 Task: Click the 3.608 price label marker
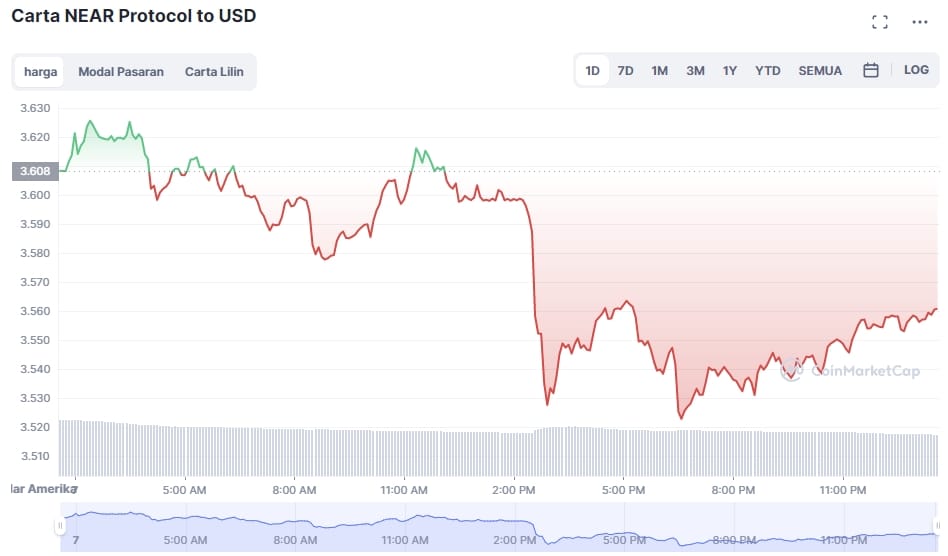pos(36,171)
